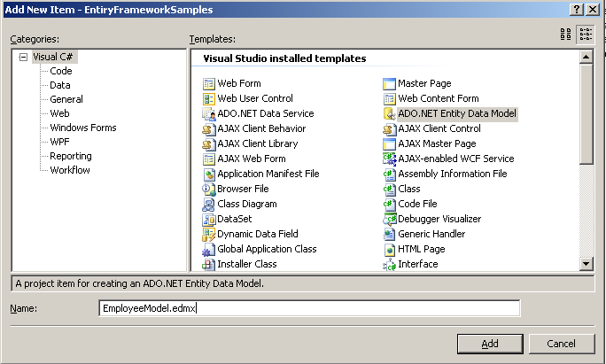Select the General category
606x364 pixels.
pos(66,99)
